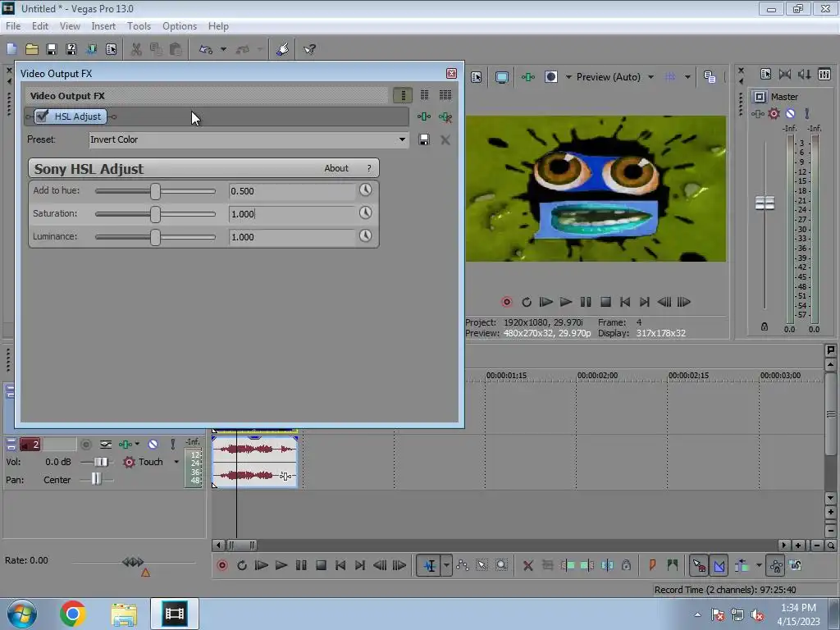Screen dimensions: 840x630
Task: Open the Edit menu
Action: click(x=39, y=26)
